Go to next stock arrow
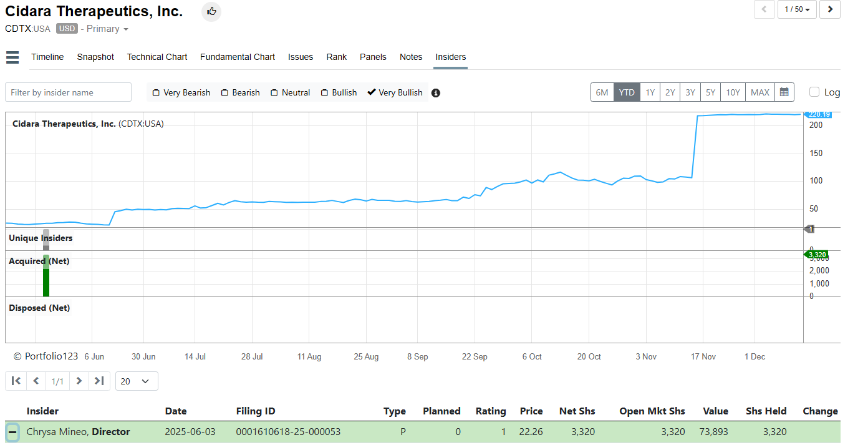This screenshot has width=868, height=445. tap(829, 9)
